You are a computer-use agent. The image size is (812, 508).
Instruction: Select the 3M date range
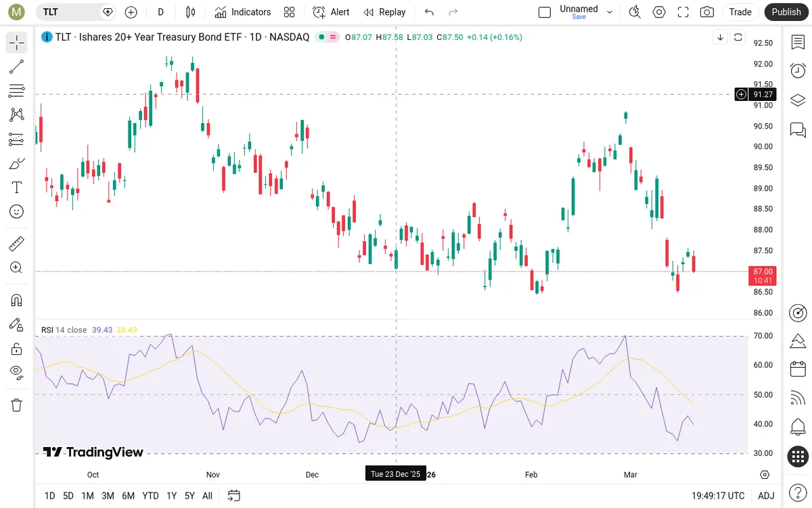coord(108,496)
